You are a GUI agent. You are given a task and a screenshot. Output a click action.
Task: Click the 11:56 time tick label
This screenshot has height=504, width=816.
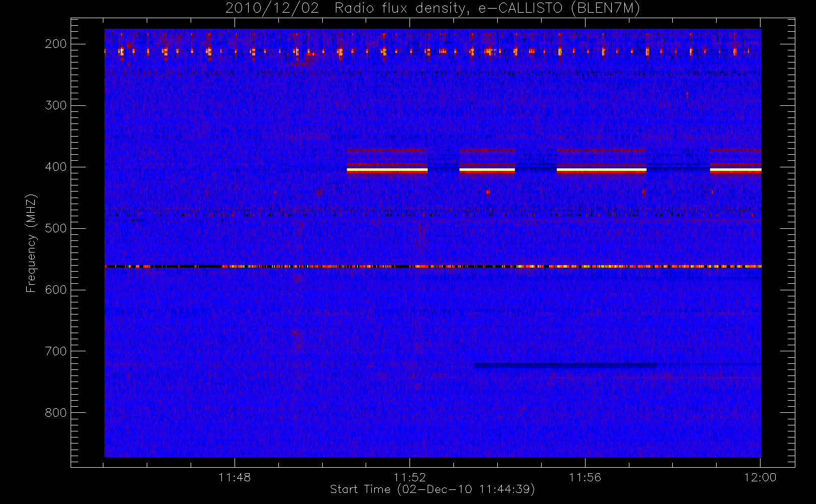[x=585, y=477]
